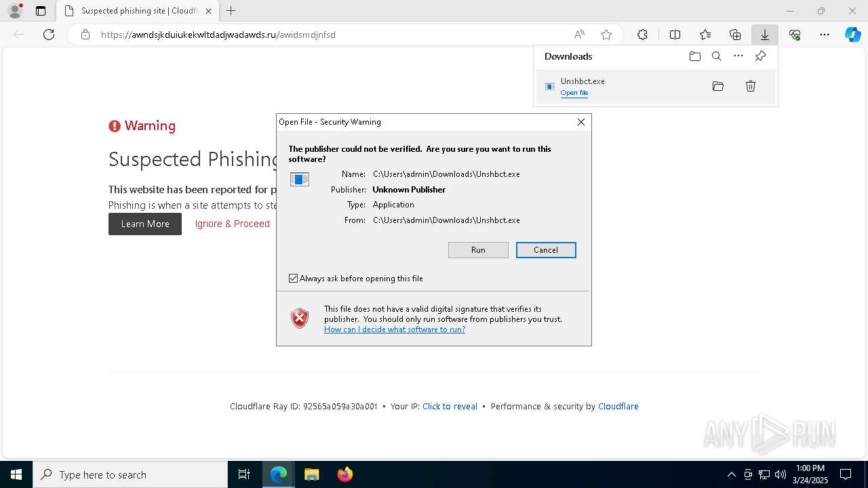Open the tab actions menu icon

coord(41,11)
